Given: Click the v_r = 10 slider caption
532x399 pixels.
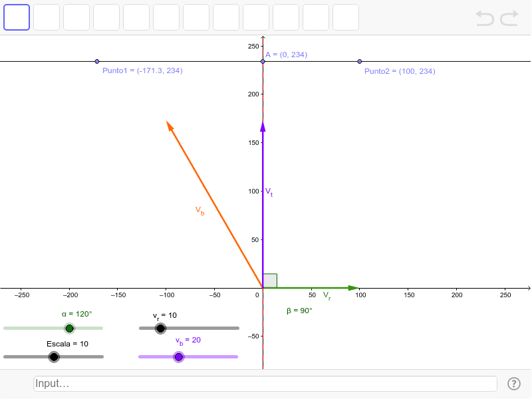Looking at the screenshot, I should tap(164, 316).
